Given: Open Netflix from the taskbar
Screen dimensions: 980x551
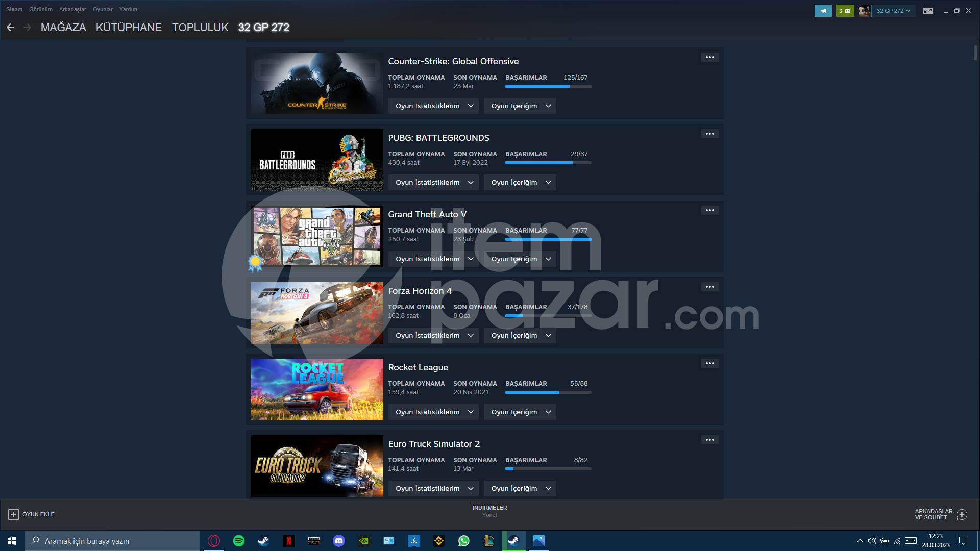Looking at the screenshot, I should click(x=289, y=541).
